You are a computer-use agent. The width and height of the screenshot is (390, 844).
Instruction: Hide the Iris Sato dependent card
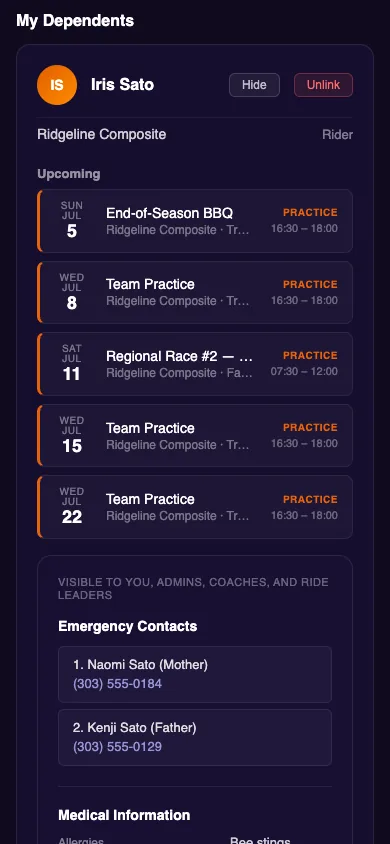tap(254, 85)
